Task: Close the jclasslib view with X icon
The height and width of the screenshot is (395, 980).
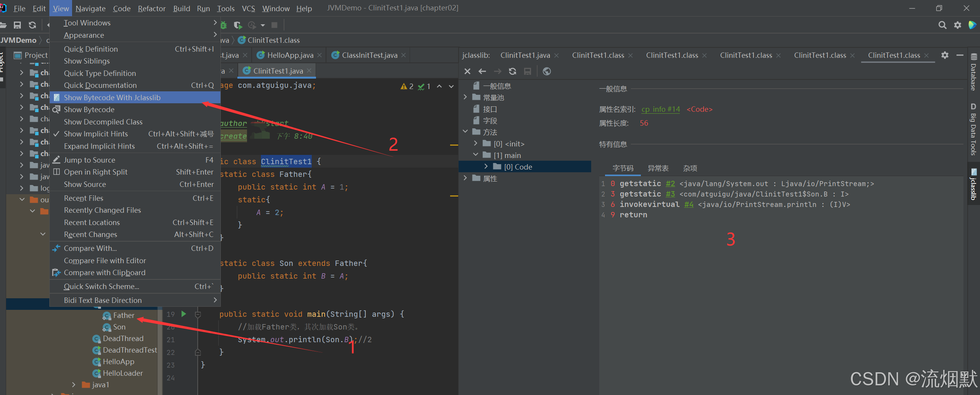Action: click(x=467, y=71)
